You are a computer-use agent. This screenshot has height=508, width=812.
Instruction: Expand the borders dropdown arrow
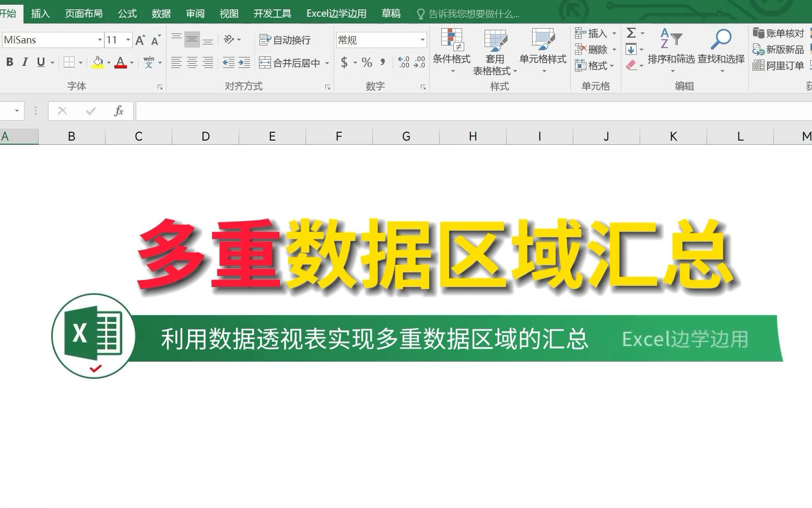tap(81, 63)
